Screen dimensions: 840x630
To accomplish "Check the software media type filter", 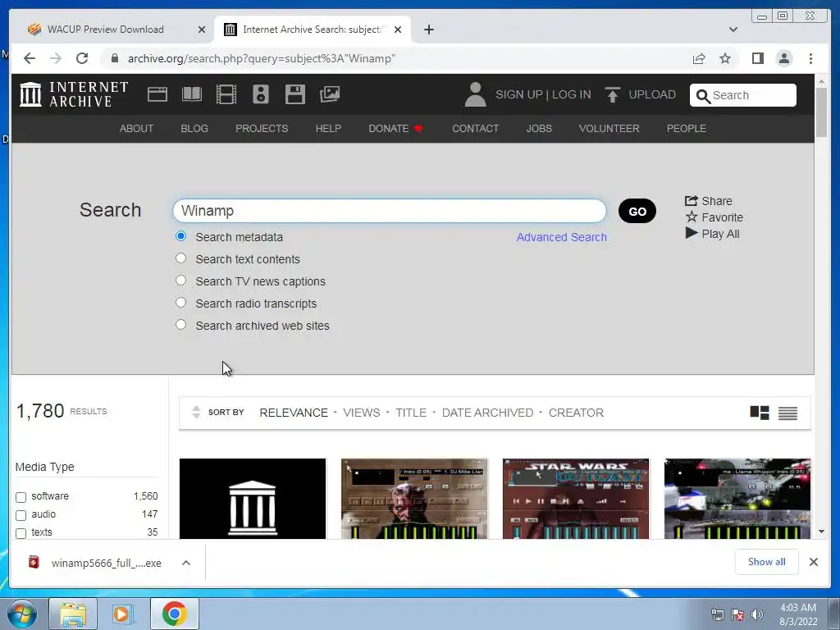I will [21, 497].
